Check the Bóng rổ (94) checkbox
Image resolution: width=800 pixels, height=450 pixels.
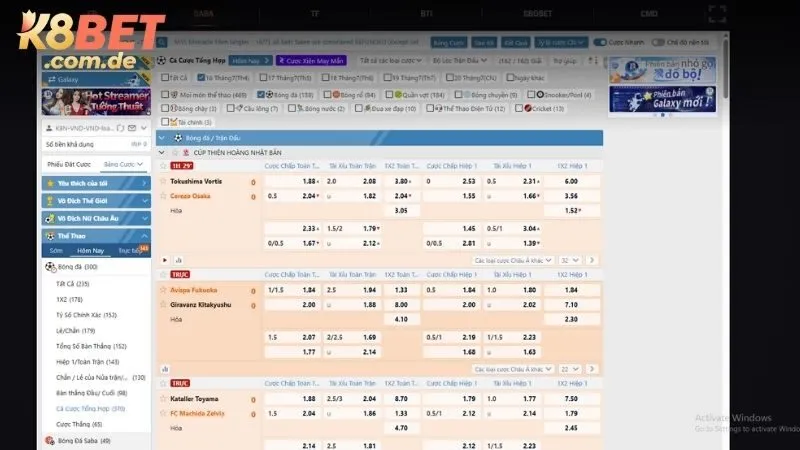pos(327,94)
